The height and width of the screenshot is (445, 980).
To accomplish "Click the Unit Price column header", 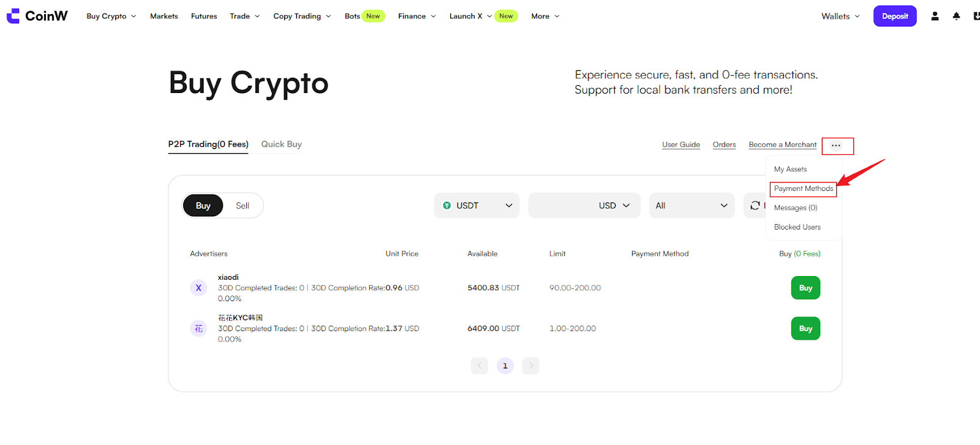I will pyautogui.click(x=402, y=254).
